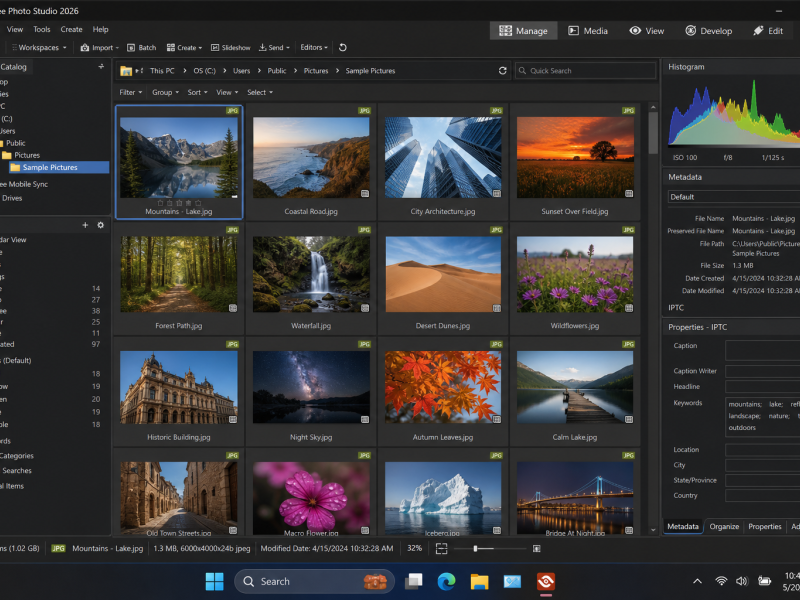
Task: Select Sample Pictures folder in tree
Action: pyautogui.click(x=59, y=167)
